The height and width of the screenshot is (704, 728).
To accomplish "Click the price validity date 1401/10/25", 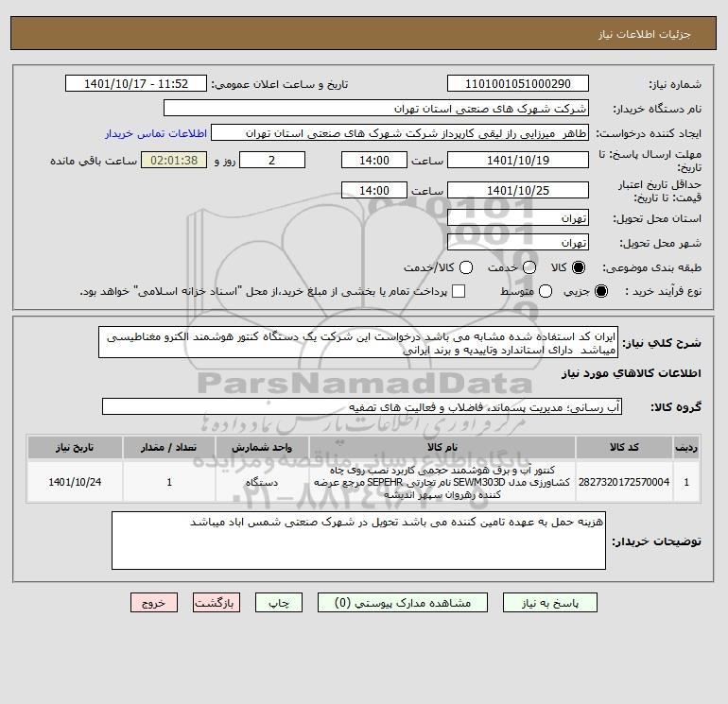I will [518, 190].
